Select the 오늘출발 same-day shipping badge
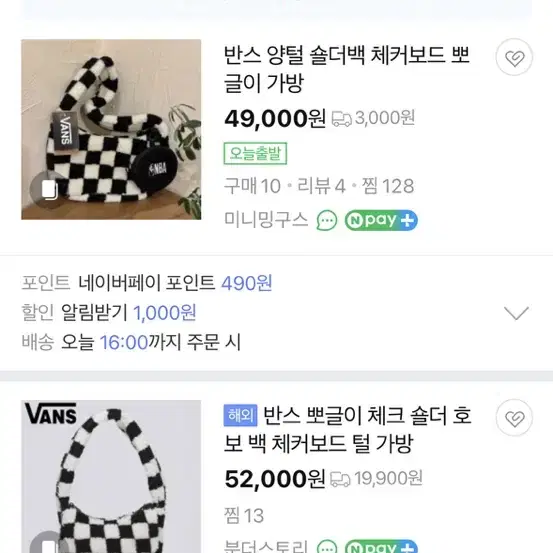553x553 pixels. coord(255,153)
